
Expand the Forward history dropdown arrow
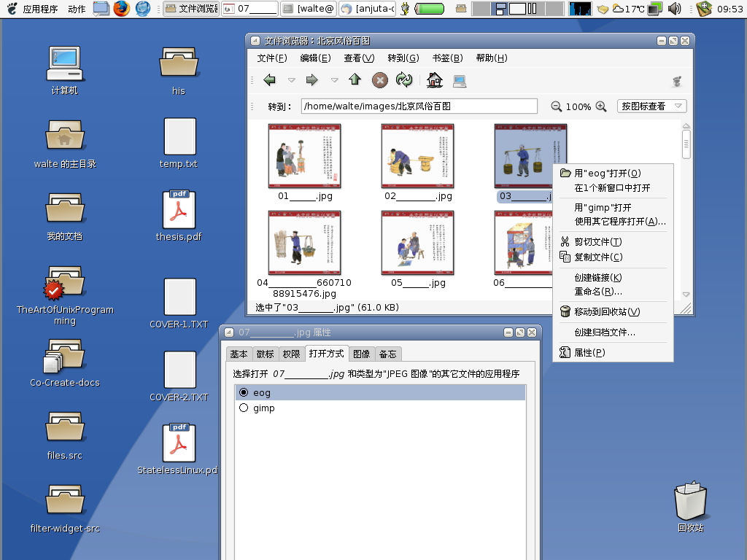tap(335, 80)
